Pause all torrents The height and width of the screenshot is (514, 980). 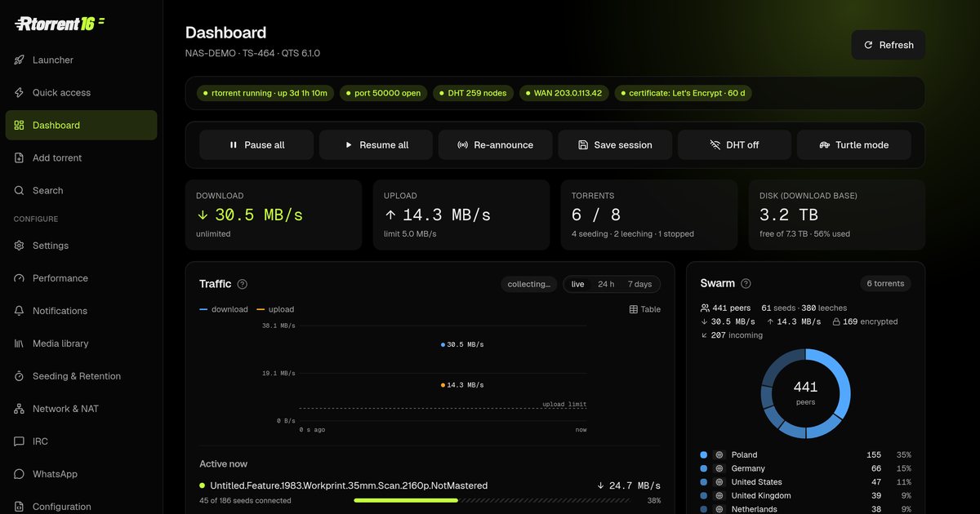pos(257,145)
